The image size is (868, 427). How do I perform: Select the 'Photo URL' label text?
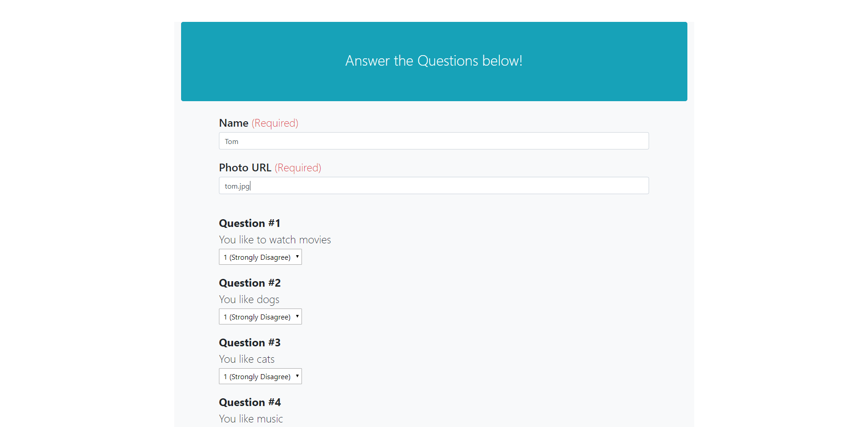click(x=245, y=168)
